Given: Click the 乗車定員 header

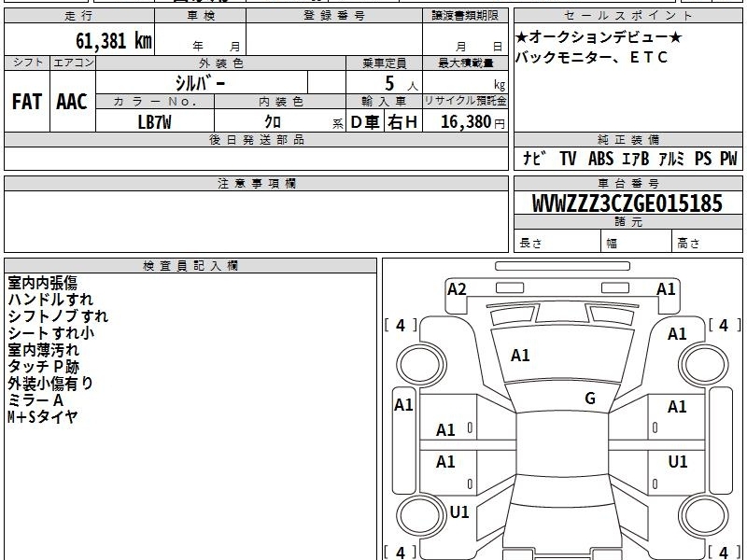Looking at the screenshot, I should tap(385, 63).
